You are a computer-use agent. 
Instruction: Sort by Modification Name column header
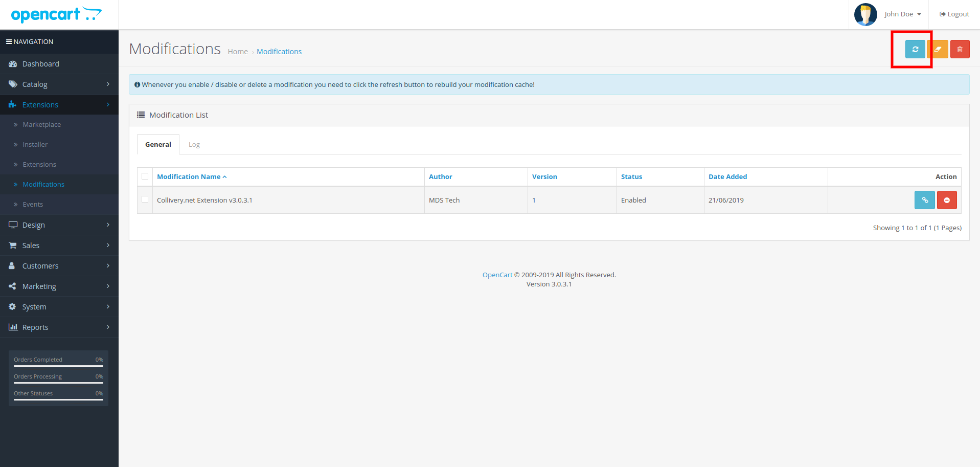click(x=189, y=177)
